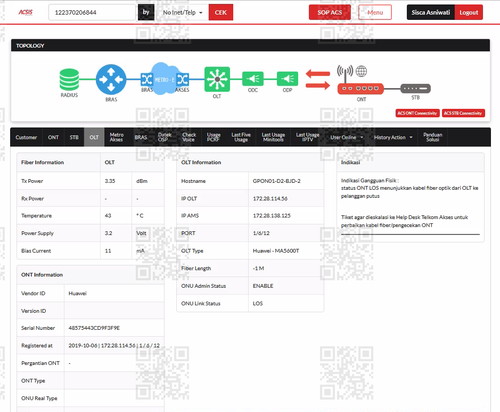The height and width of the screenshot is (412, 500).
Task: Switch to the ONT tab
Action: pos(53,137)
